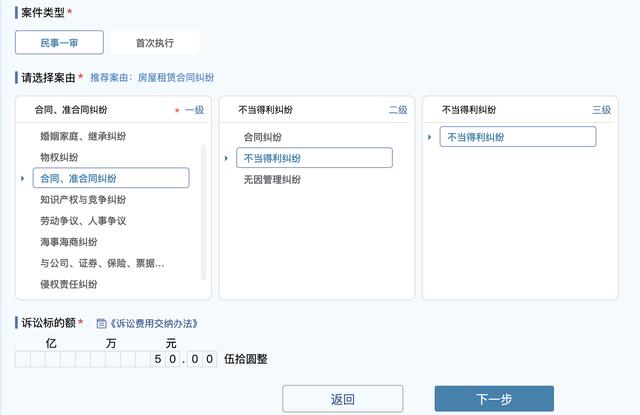Image resolution: width=640 pixels, height=415 pixels.
Task: Select 不当得利纠纷 item in third-level list
Action: pos(518,137)
